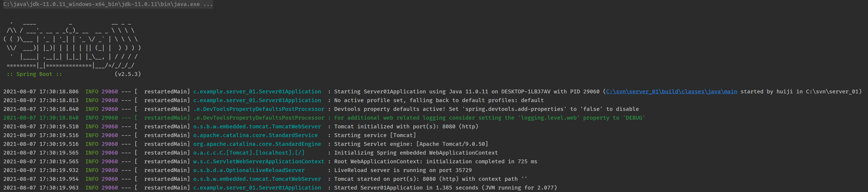
Task: Click the '(v2.5.3)' version text
Action: click(128, 74)
